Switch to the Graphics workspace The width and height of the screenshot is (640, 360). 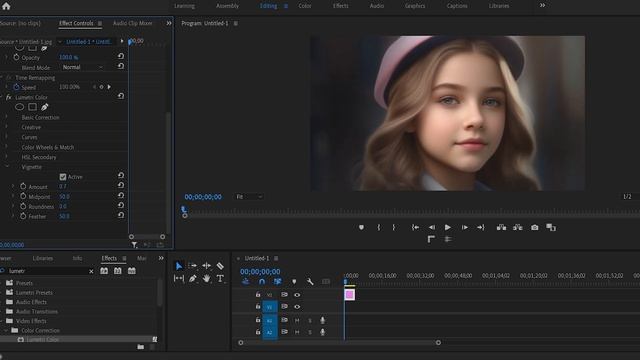click(x=415, y=6)
